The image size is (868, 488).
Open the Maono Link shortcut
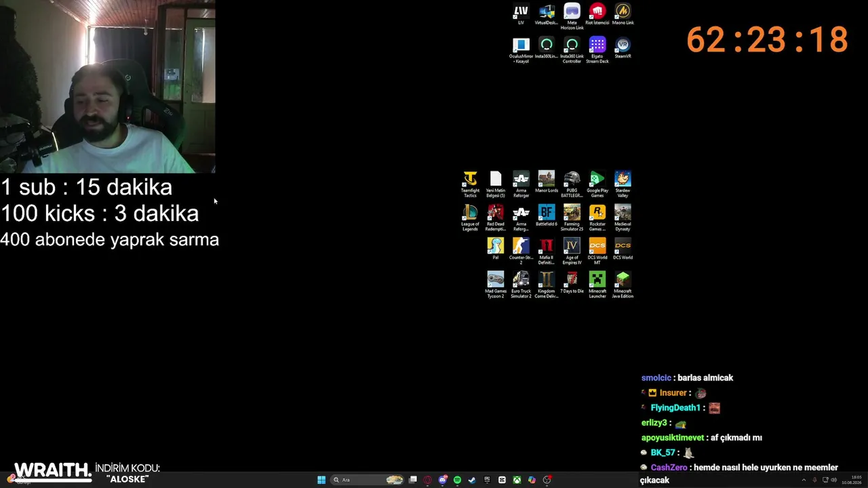tap(623, 14)
